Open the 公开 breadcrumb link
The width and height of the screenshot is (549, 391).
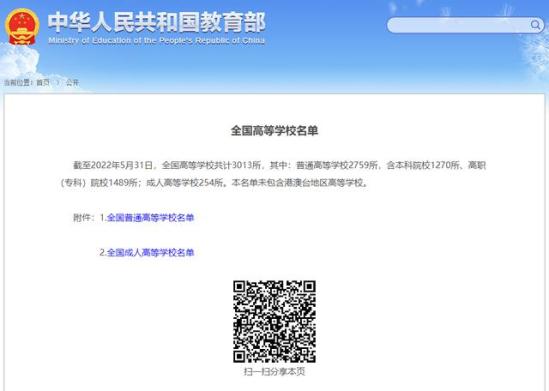72,83
